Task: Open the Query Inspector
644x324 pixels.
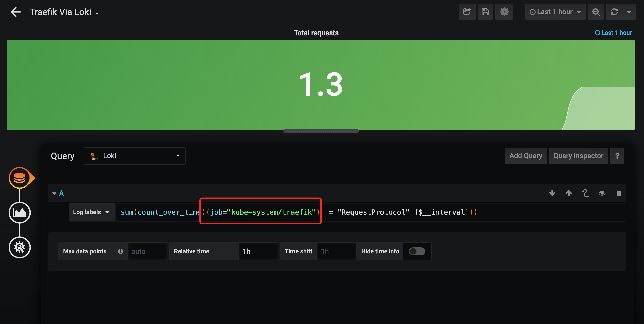Action: 578,156
